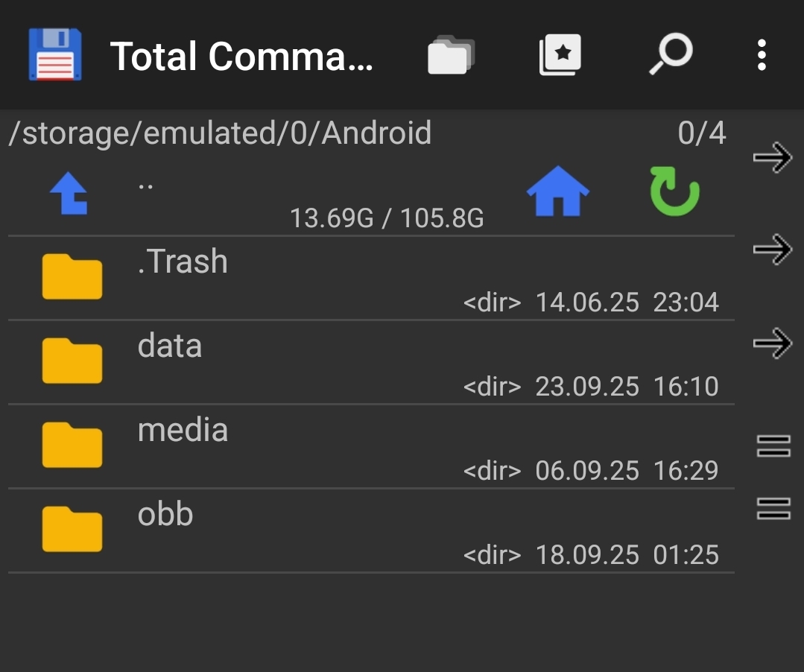Screen dimensions: 804x672
Task: Open the obb directory name
Action: pyautogui.click(x=165, y=514)
